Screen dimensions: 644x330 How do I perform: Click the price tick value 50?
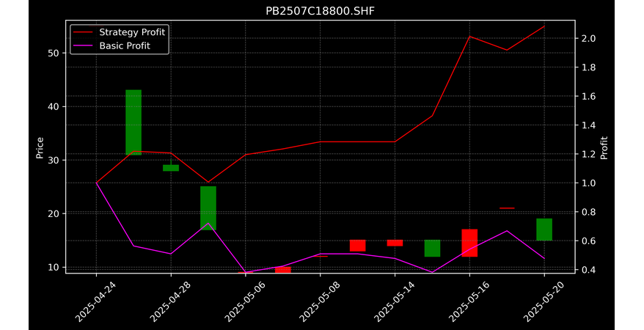click(54, 54)
